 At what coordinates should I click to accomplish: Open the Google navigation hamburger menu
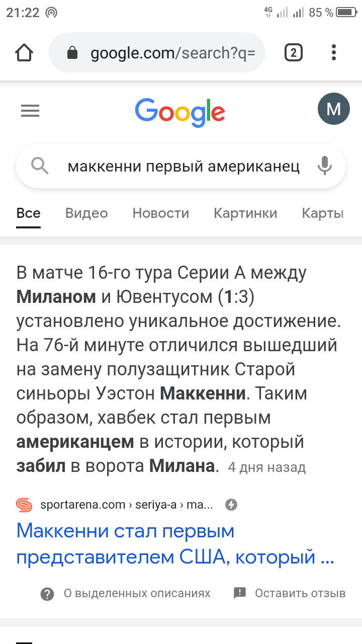click(x=30, y=111)
